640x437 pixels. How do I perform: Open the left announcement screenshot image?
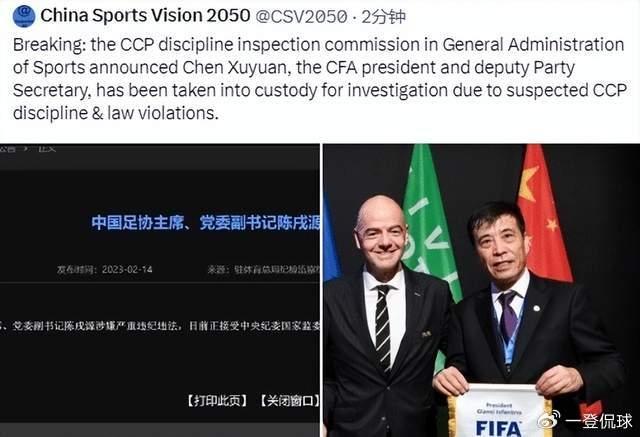coord(160,290)
